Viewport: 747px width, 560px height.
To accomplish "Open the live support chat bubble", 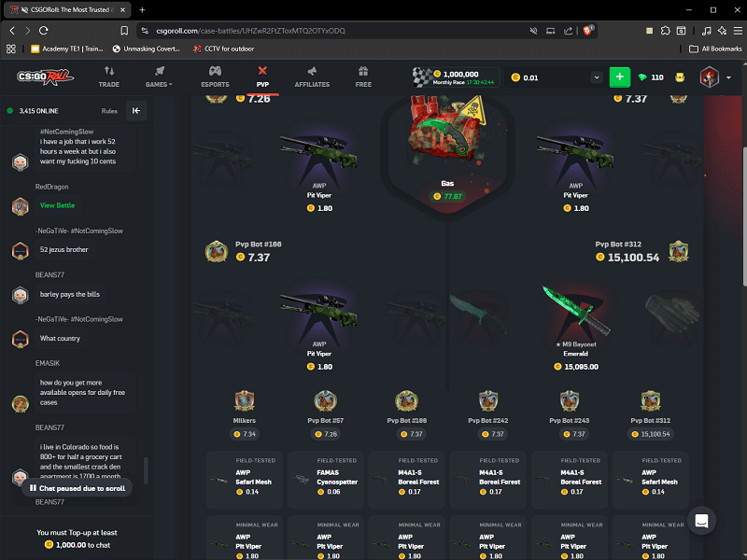I will point(701,521).
